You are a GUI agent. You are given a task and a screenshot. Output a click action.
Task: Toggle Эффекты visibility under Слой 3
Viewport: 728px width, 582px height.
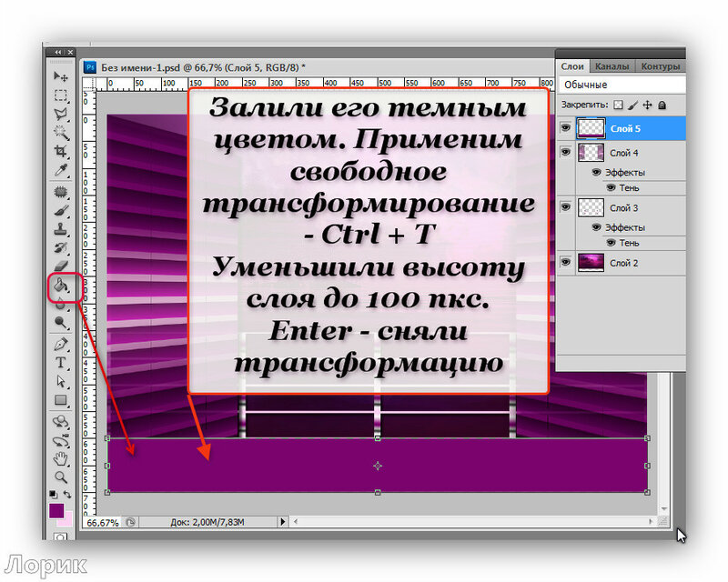[597, 227]
